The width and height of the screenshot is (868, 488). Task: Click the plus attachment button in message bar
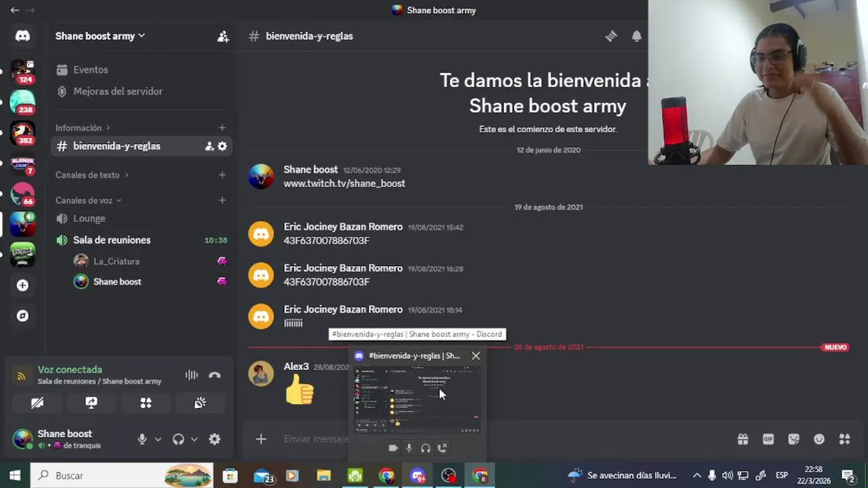261,439
